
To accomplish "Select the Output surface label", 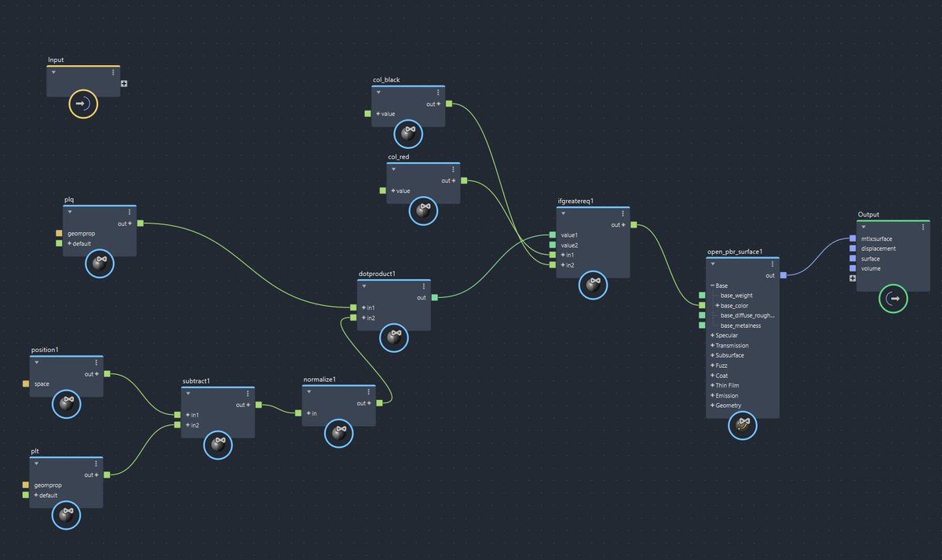I will pos(871,259).
